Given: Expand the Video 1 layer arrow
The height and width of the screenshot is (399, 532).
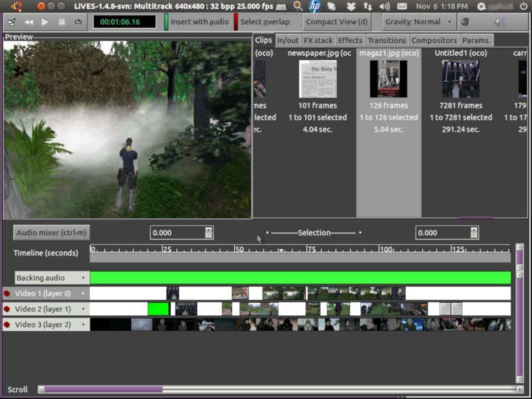Looking at the screenshot, I should tap(82, 293).
